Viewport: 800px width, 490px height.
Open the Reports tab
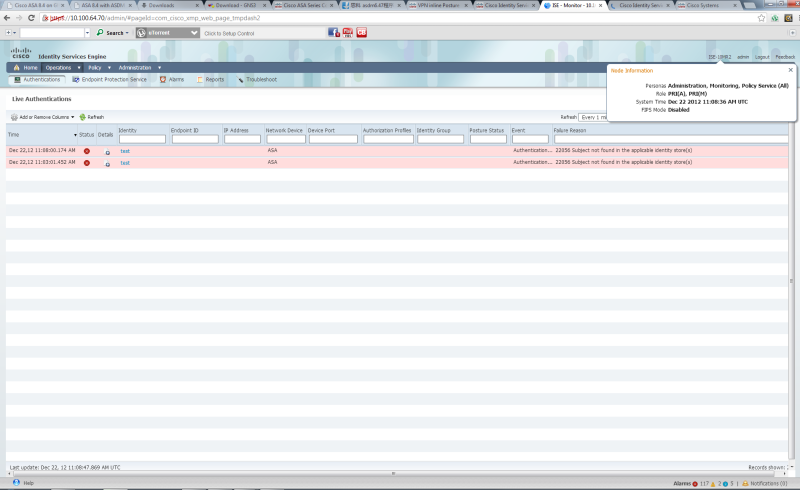click(x=210, y=80)
